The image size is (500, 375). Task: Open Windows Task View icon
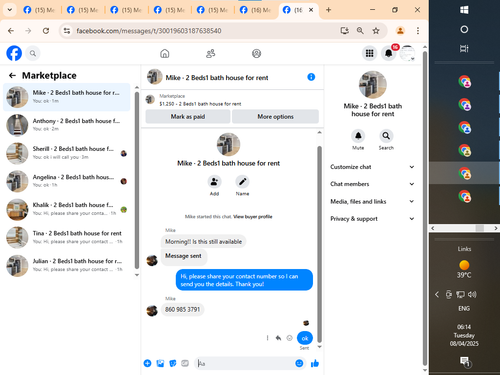464,49
